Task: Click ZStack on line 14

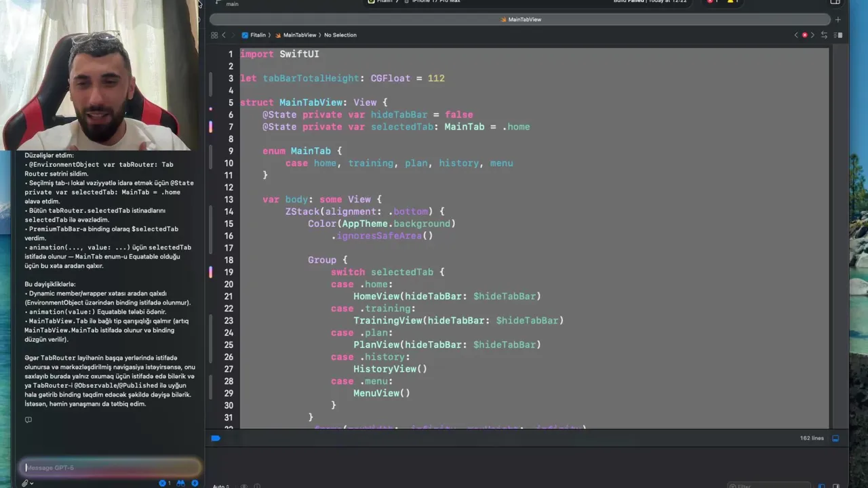Action: [302, 211]
